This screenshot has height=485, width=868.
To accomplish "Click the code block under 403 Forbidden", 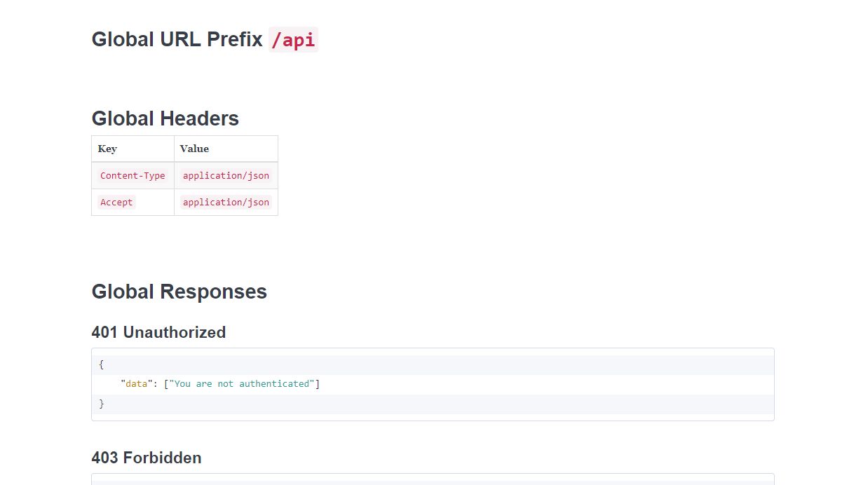I will 433,479.
